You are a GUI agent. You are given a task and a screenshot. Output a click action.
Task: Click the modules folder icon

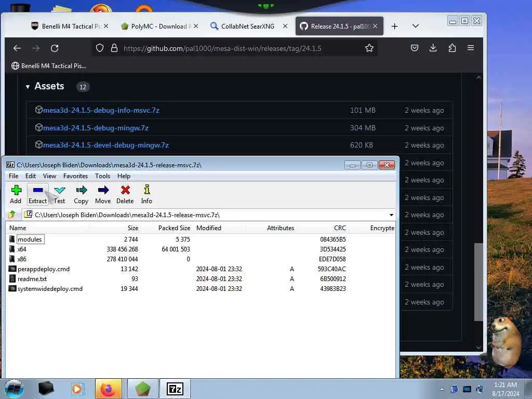click(x=12, y=239)
